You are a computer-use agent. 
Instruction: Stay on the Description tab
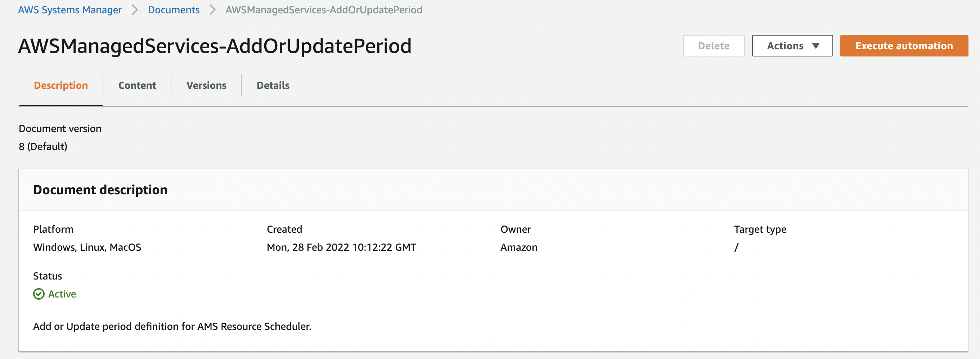tap(60, 85)
